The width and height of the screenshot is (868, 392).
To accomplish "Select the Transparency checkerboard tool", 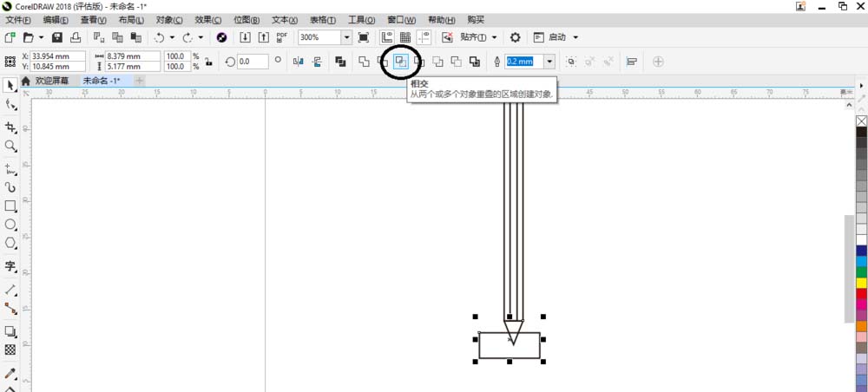I will tap(10, 350).
